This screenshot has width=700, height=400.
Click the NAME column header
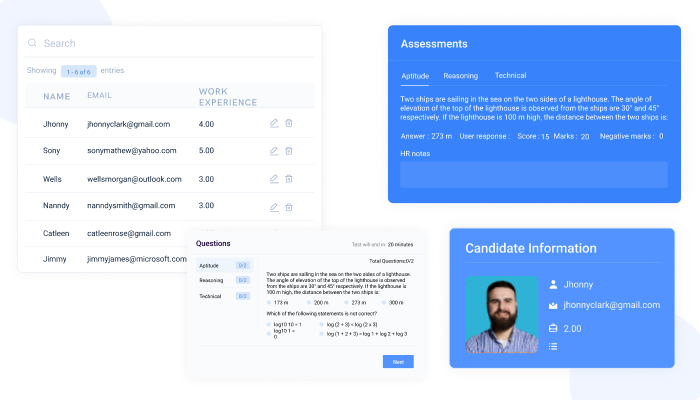(x=57, y=96)
